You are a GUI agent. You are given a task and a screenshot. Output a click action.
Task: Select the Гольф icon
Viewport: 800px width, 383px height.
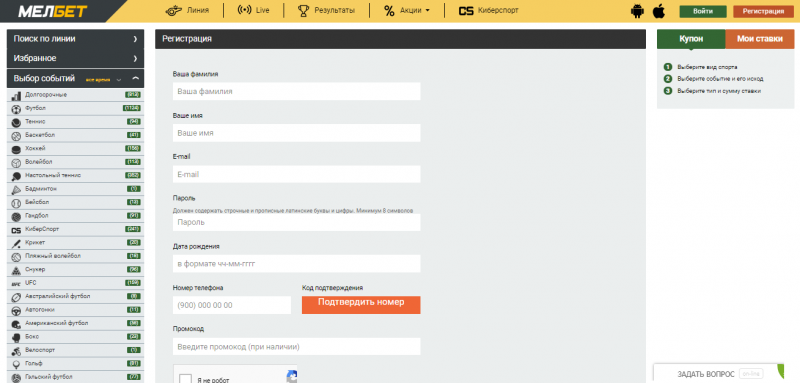[16, 364]
